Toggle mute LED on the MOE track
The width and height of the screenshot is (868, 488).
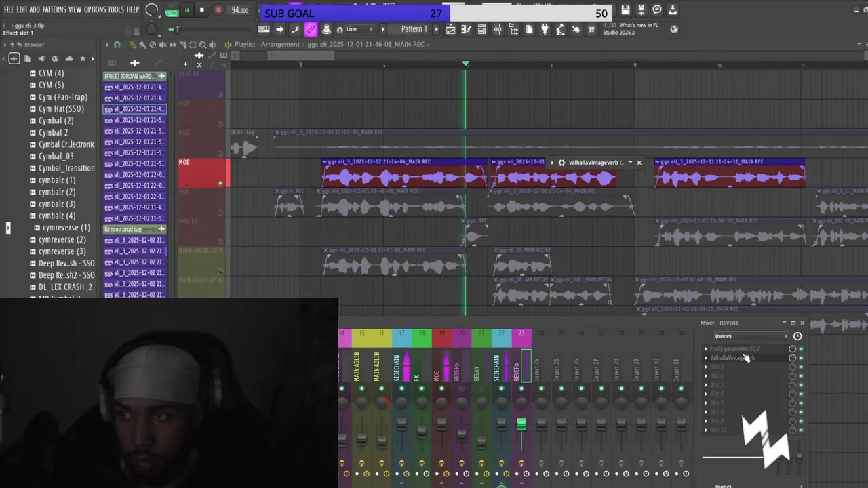pos(220,183)
